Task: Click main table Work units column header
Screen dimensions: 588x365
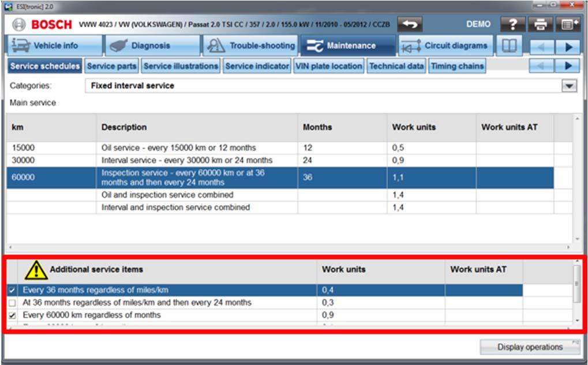Action: point(432,127)
